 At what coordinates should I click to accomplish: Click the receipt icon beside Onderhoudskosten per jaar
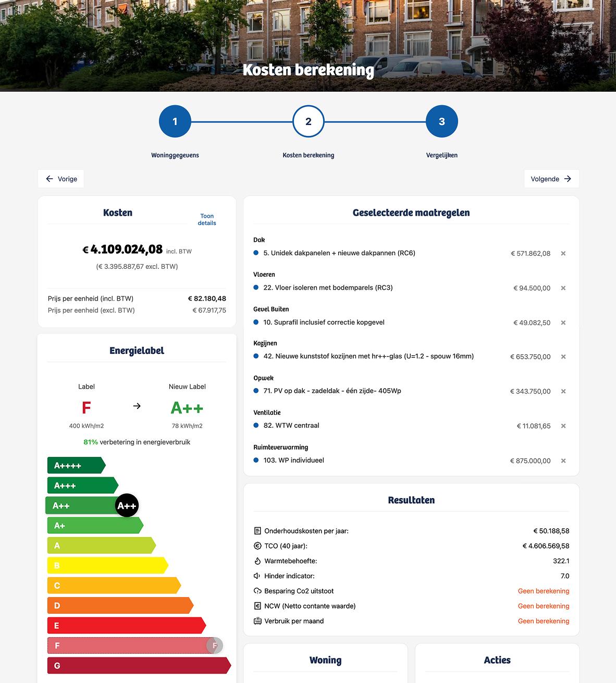pos(256,531)
